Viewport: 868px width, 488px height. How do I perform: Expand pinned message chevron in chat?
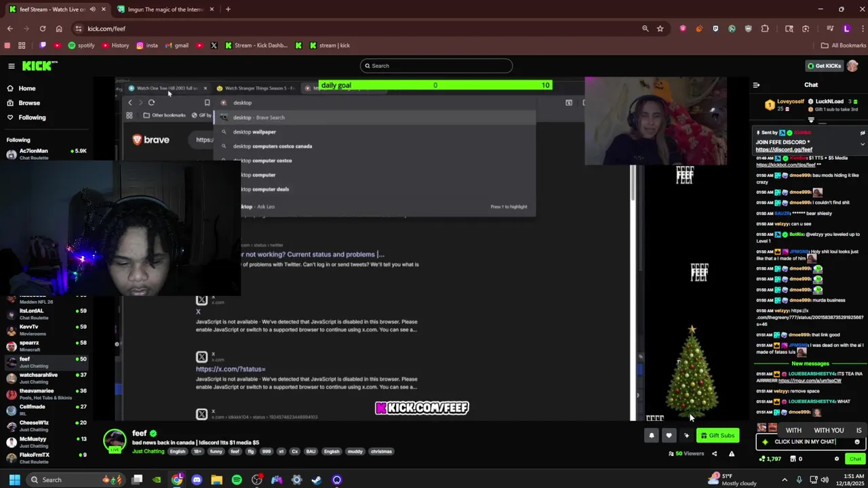[x=863, y=144]
